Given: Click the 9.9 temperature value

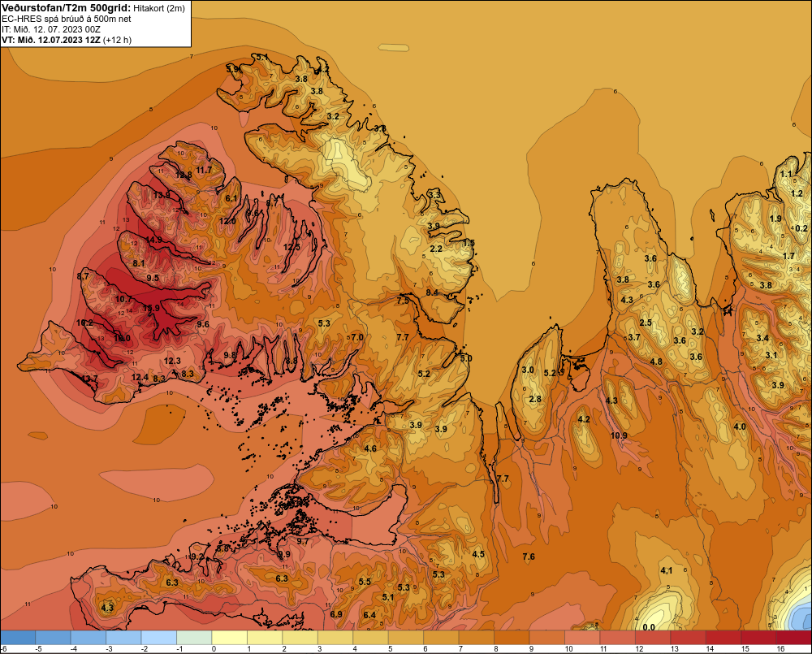Looking at the screenshot, I should point(284,554).
